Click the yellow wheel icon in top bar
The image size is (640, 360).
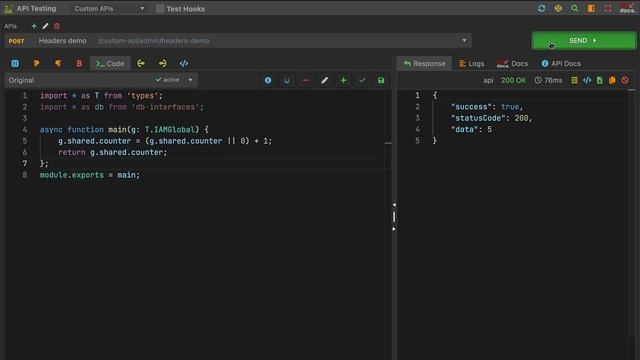[x=558, y=9]
